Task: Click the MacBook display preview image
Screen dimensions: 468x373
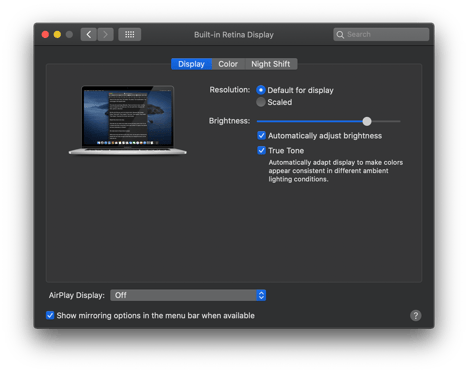Action: [x=128, y=120]
